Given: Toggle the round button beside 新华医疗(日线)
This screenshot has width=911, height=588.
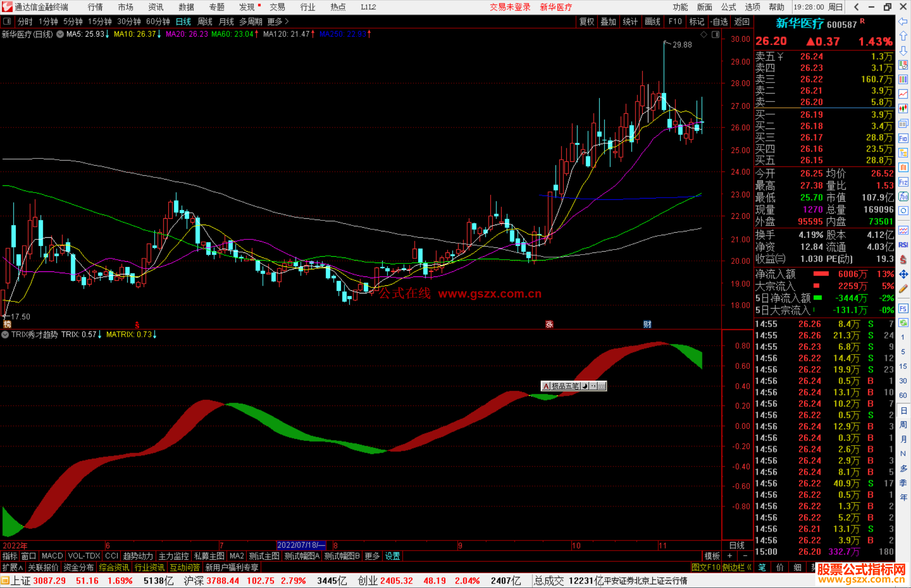Looking at the screenshot, I should point(60,35).
